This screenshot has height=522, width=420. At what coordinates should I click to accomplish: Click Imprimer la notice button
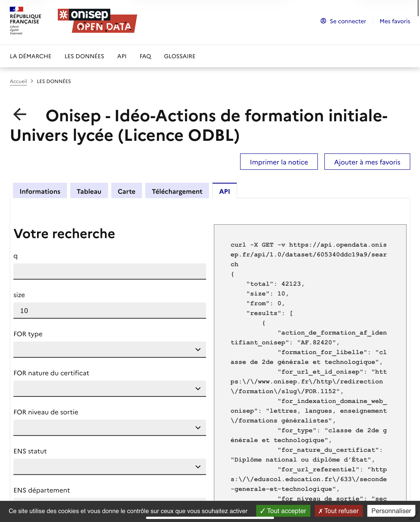pyautogui.click(x=279, y=162)
